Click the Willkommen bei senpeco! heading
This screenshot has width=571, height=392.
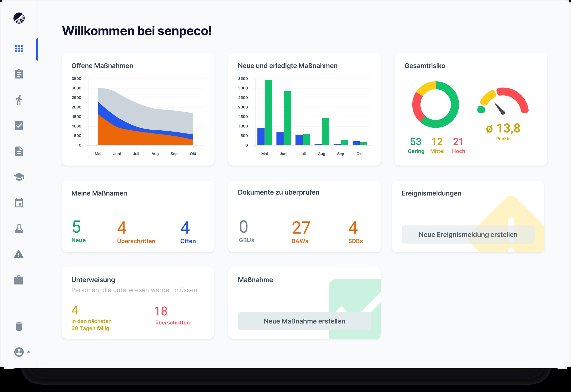pos(137,31)
